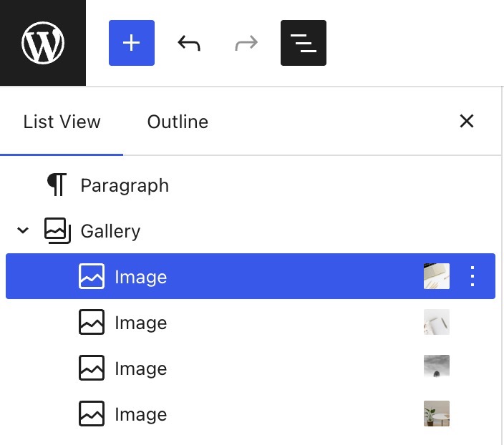504x445 pixels.
Task: Click the selected Image block's laptop thumbnail
Action: point(437,276)
